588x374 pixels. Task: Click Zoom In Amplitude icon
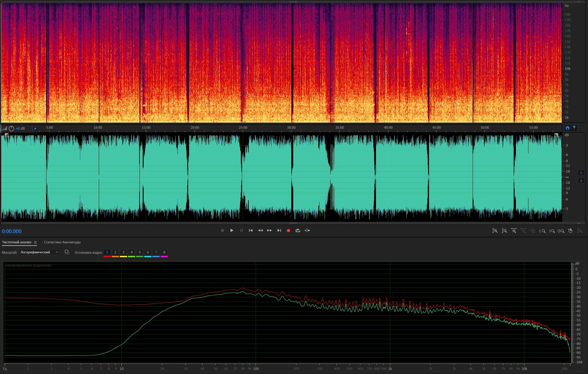(x=495, y=231)
